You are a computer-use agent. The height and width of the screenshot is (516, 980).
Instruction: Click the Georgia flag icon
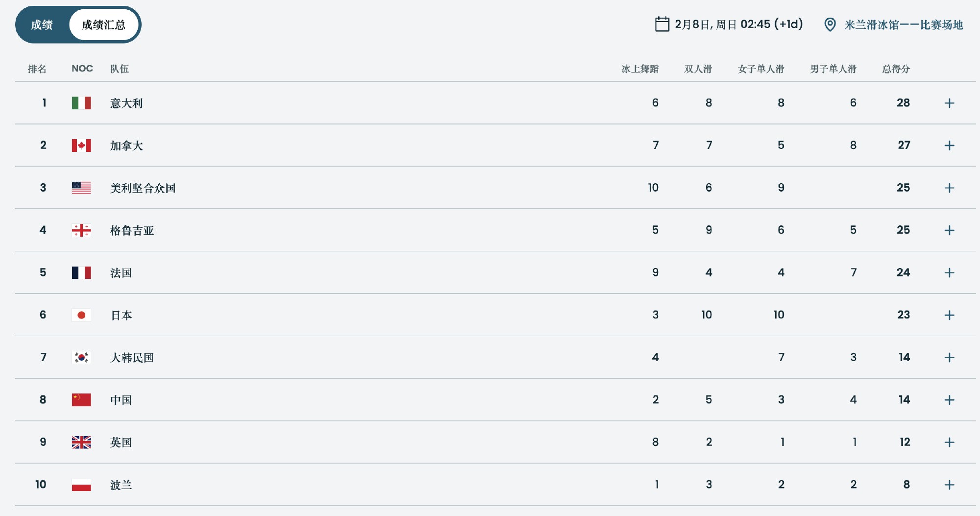tap(81, 230)
